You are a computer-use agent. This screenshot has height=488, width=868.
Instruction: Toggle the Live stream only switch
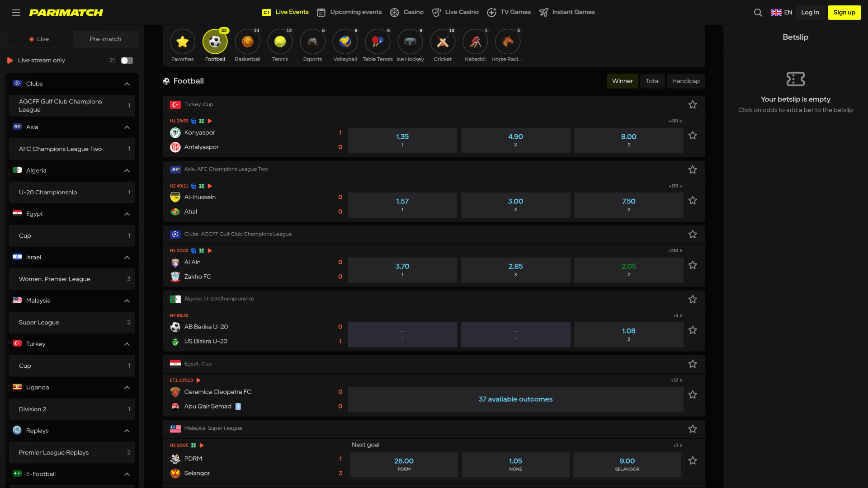click(127, 60)
